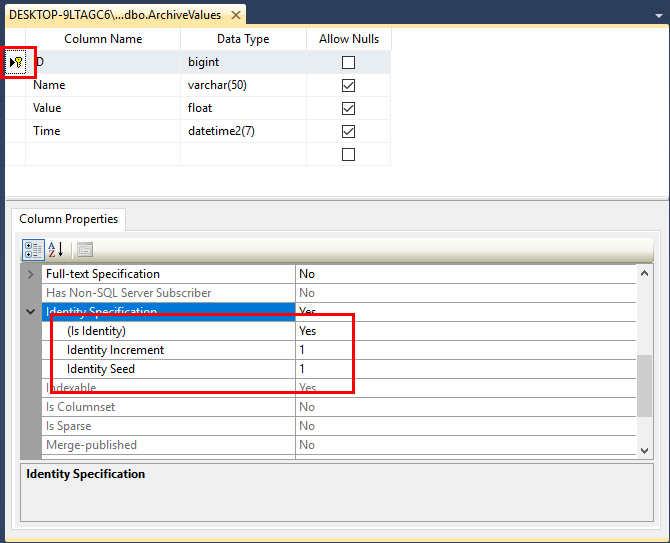
Task: Switch property grid to Categorized view
Action: click(32, 249)
